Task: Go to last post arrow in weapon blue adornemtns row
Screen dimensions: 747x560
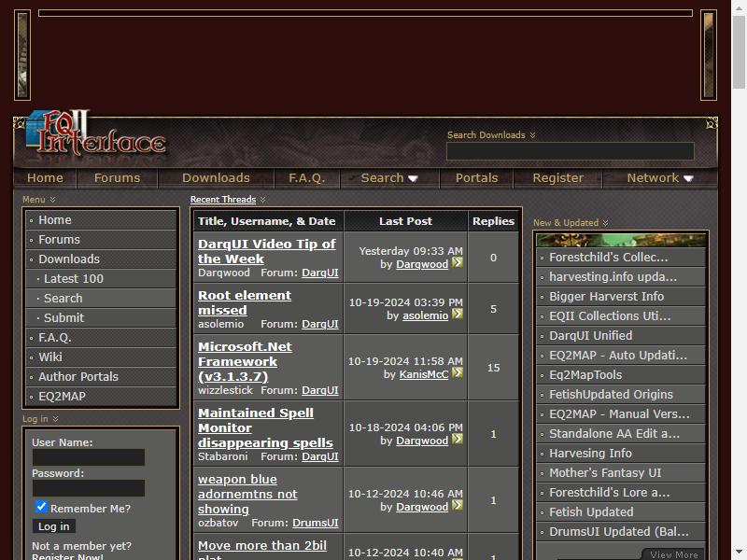Action: (458, 505)
